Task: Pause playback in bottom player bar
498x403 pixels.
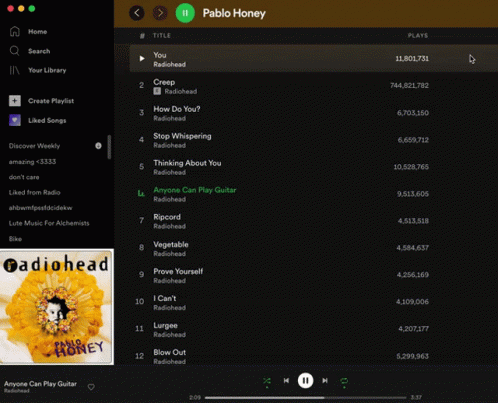Action: coord(305,381)
